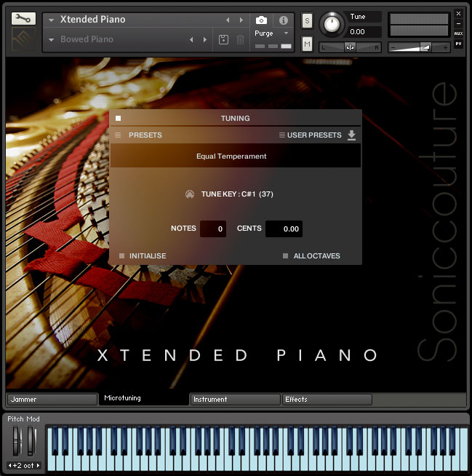Take a snapshot with the camera icon

(x=261, y=20)
